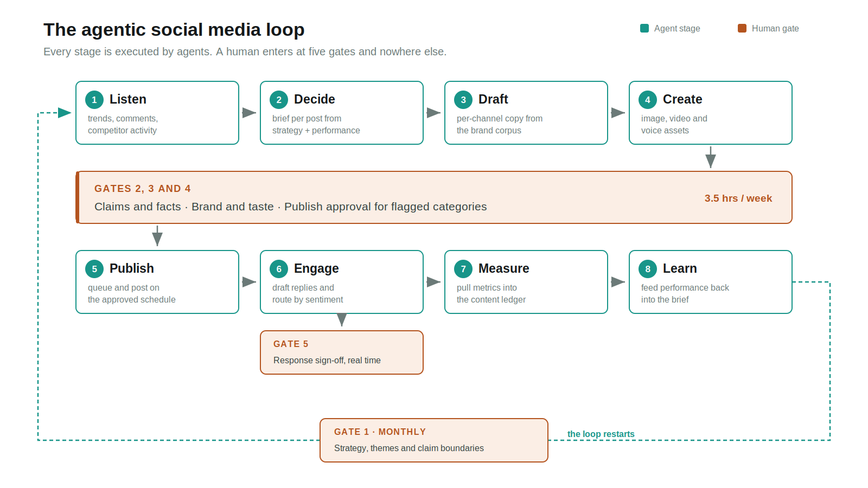
Task: Click 'image, video and voice assets' description
Action: [674, 124]
